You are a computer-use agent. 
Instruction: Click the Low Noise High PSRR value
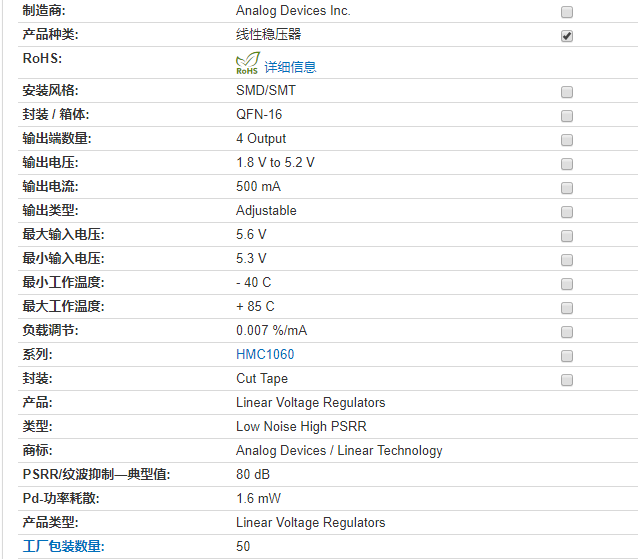click(301, 427)
